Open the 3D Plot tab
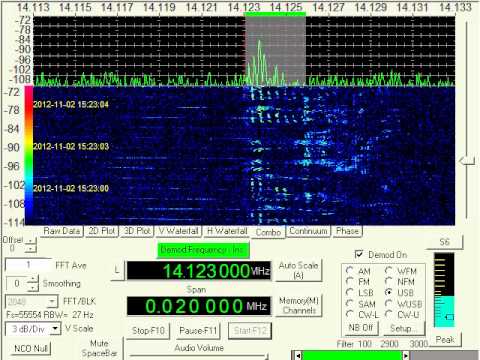 click(137, 231)
